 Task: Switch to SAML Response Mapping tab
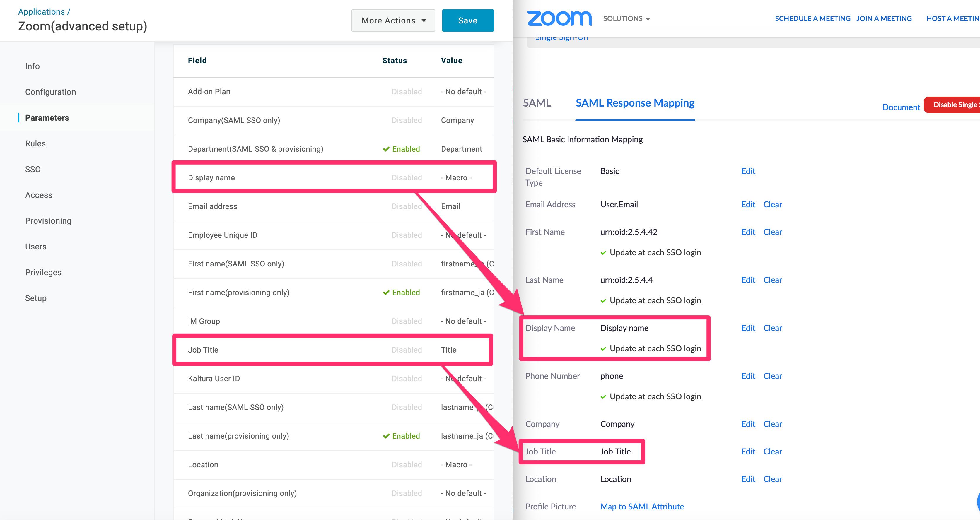coord(635,103)
